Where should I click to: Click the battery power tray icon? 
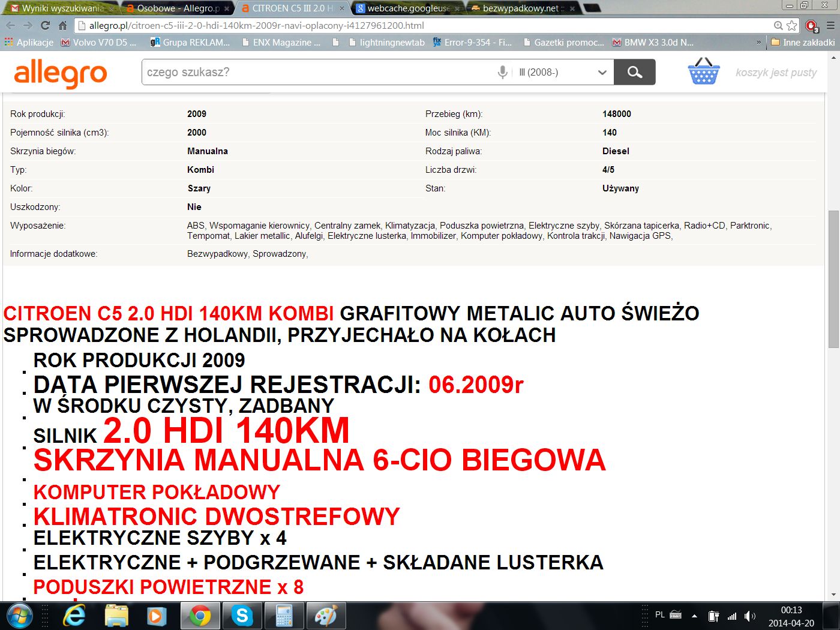[713, 616]
